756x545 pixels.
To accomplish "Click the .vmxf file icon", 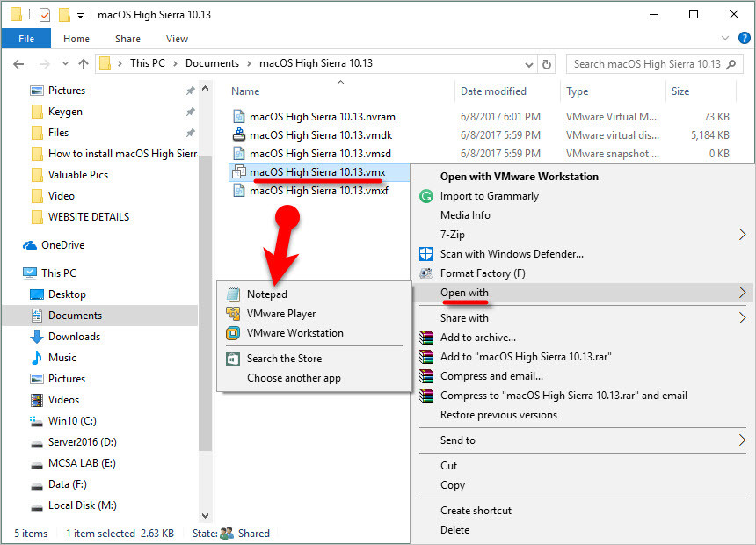I will pos(238,190).
